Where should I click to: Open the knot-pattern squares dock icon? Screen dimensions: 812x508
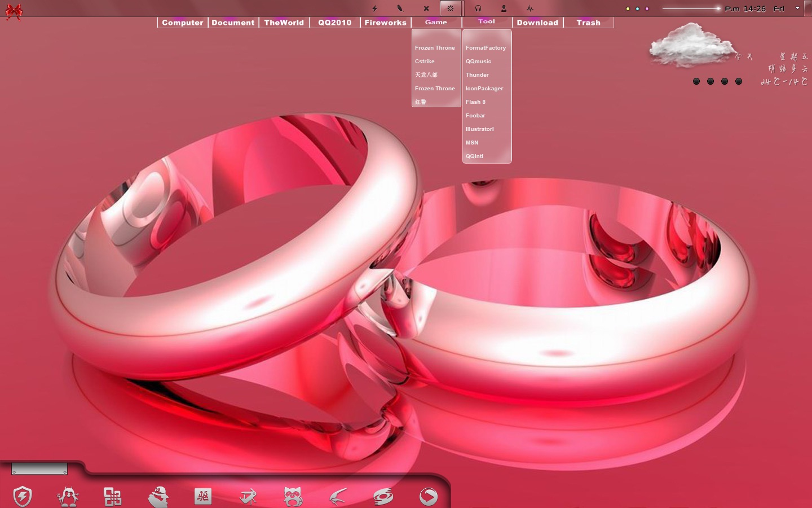[x=113, y=497]
